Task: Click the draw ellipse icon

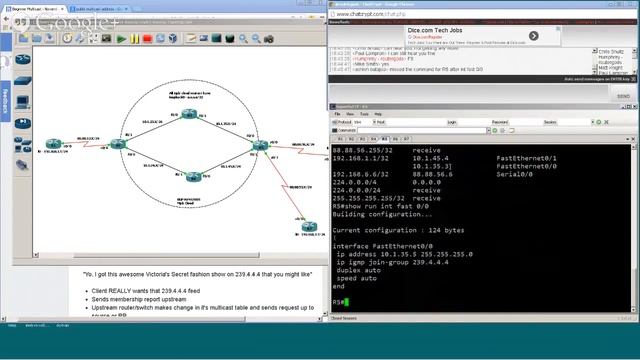Action: click(230, 39)
